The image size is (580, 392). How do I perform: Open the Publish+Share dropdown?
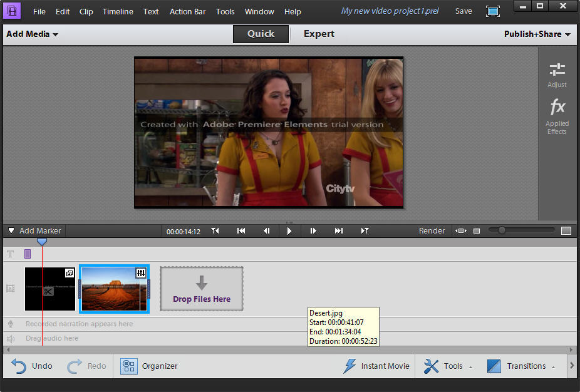[x=537, y=34]
